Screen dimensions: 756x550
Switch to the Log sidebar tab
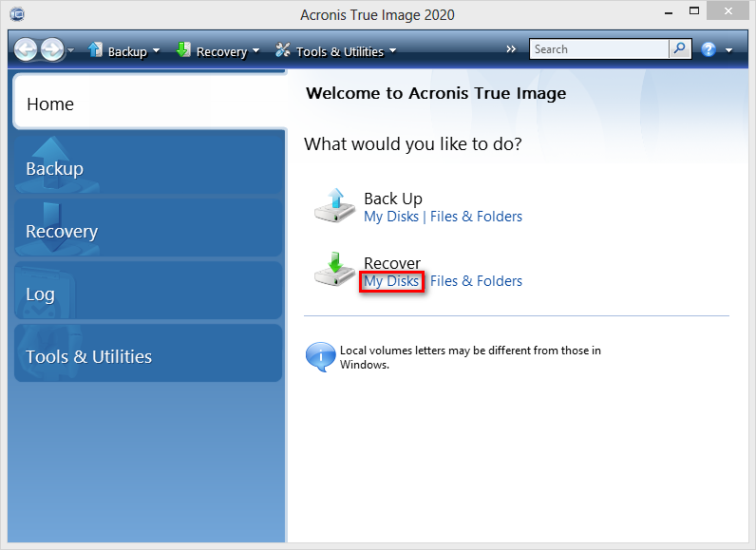click(148, 294)
